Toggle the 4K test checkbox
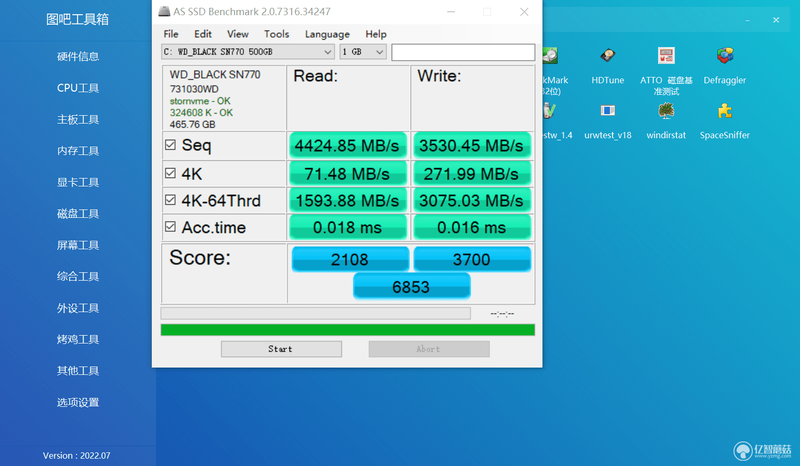The height and width of the screenshot is (466, 800). point(170,173)
